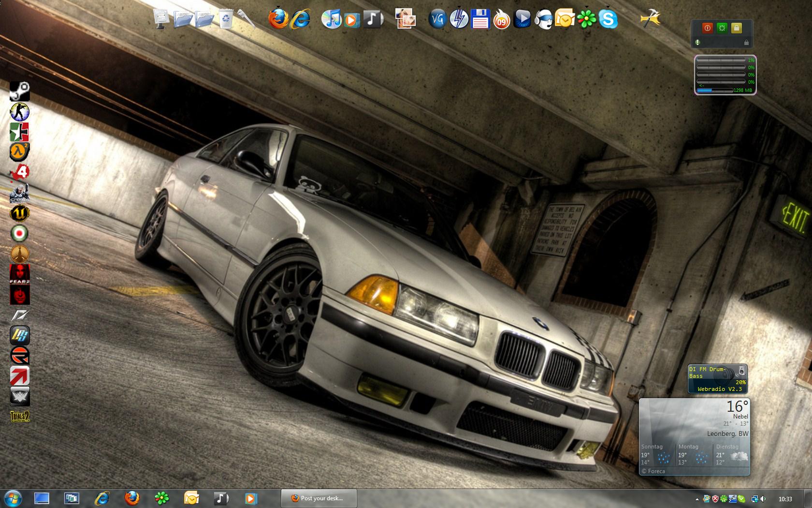The height and width of the screenshot is (508, 812).
Task: Launch Unreal Tournament from the left column
Action: point(20,213)
